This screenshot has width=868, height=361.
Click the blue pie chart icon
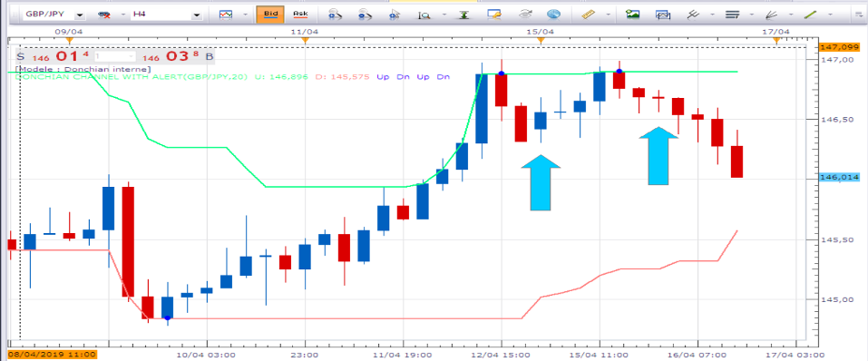pos(553,15)
